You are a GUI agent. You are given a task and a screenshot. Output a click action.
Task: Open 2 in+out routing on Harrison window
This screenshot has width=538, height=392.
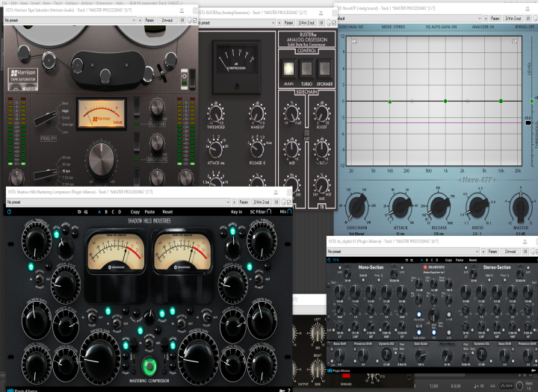click(167, 20)
